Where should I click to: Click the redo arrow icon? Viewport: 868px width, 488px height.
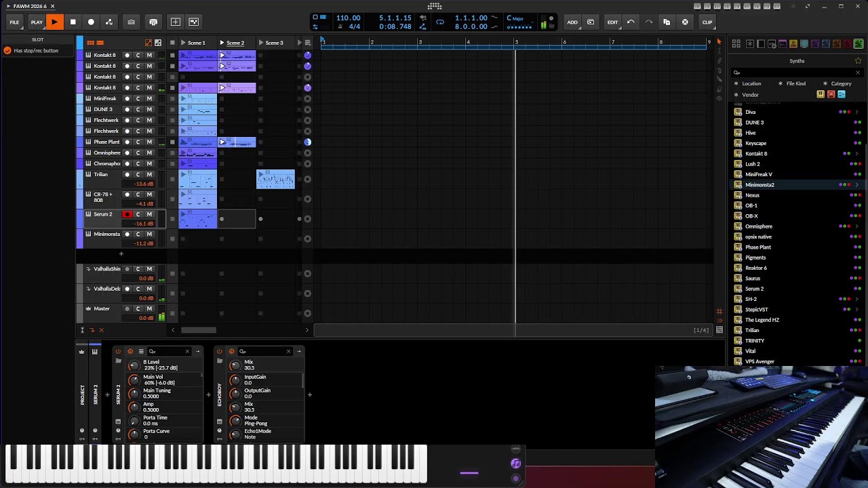(648, 22)
